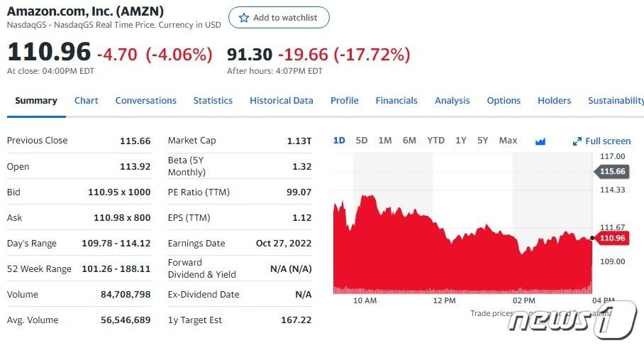Viewport: 644px width, 348px height.
Task: Click the Full screen link
Action: tap(608, 141)
